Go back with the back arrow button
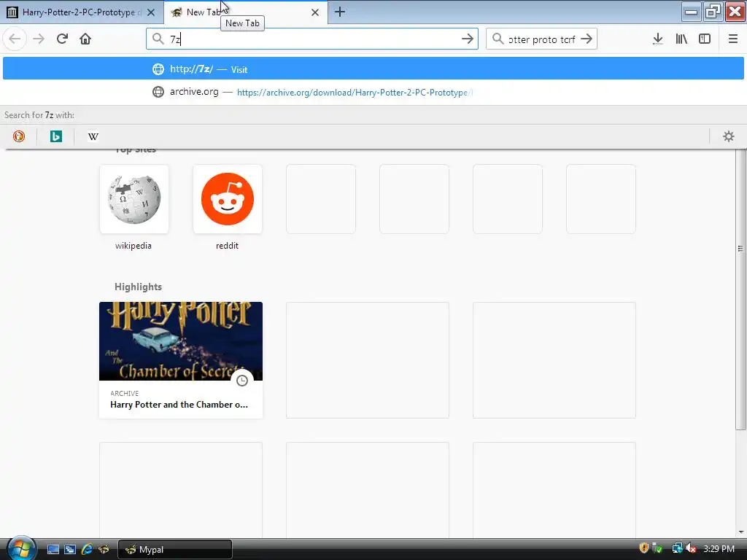Screen dimensions: 747x560 (15, 39)
